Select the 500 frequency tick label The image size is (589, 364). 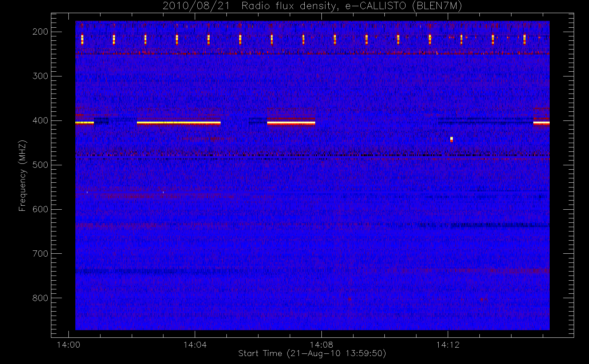[x=40, y=165]
